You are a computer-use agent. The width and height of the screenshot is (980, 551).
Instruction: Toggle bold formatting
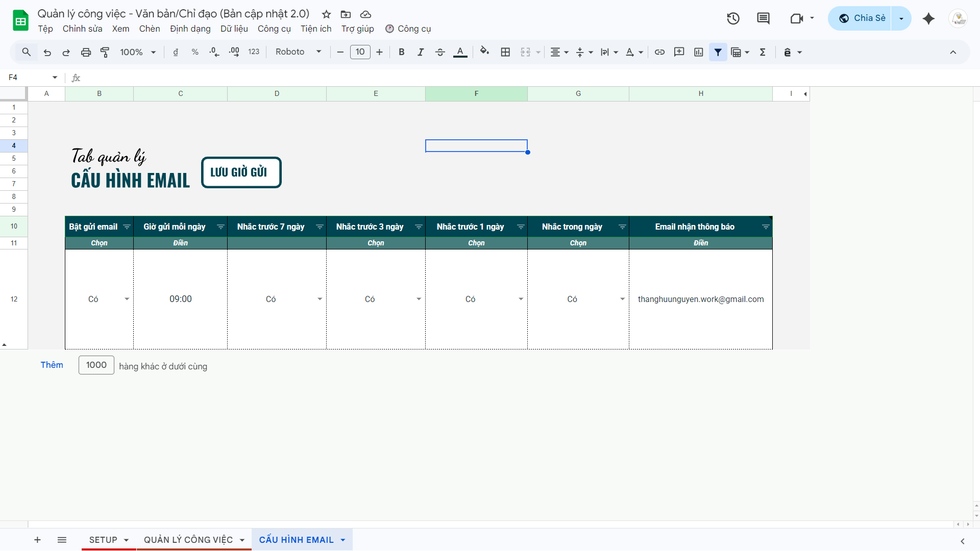pos(402,52)
